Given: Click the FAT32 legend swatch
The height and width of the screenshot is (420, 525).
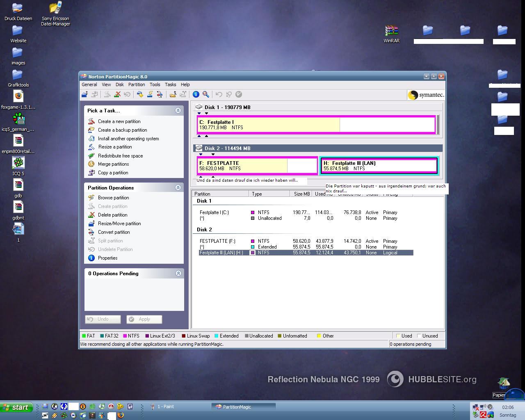Looking at the screenshot, I should click(102, 336).
